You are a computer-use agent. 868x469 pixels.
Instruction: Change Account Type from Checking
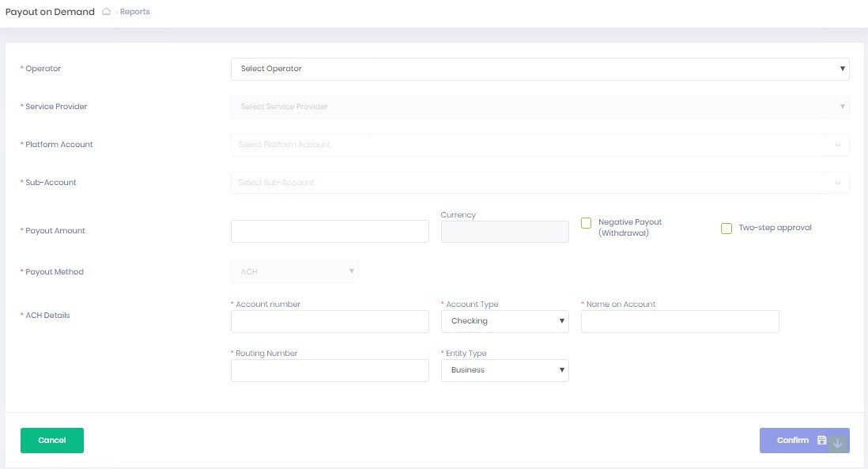(x=504, y=321)
